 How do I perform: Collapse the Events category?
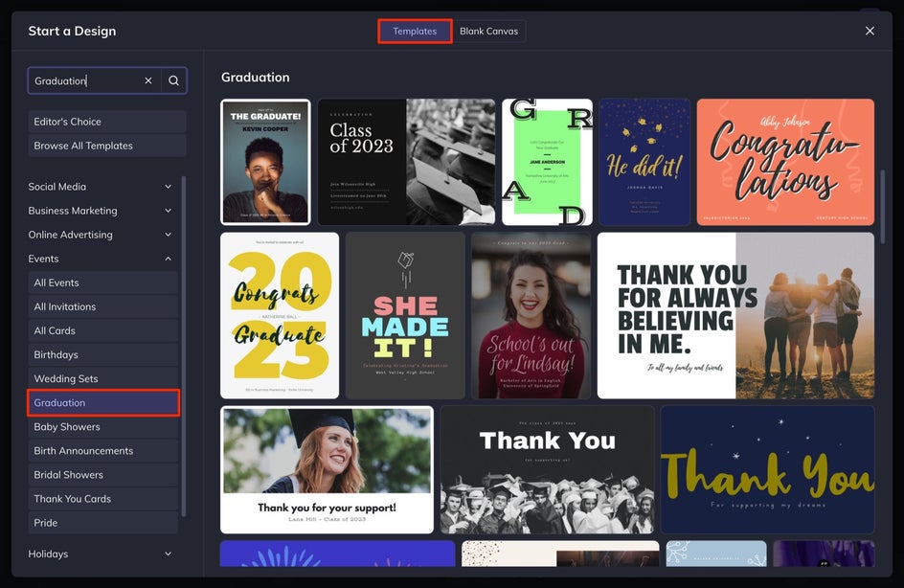[101, 259]
